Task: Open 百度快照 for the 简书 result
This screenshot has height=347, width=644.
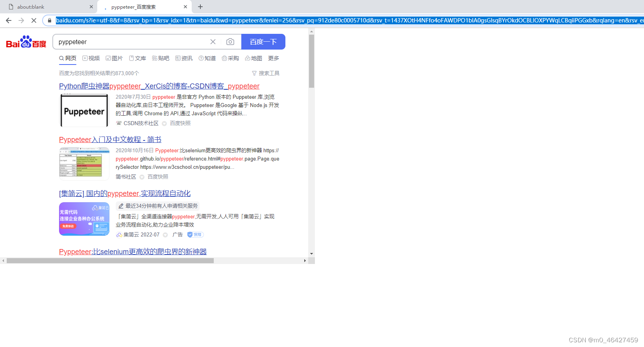Action: [x=158, y=177]
